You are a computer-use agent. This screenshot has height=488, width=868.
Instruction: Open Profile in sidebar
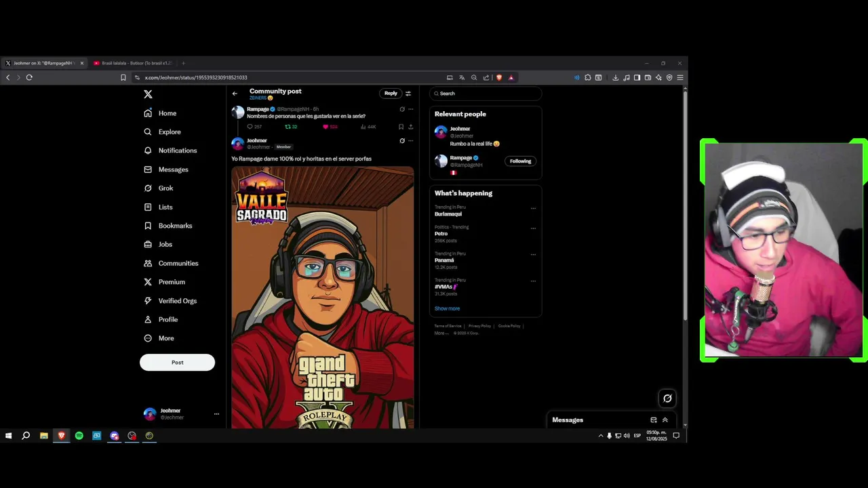point(161,319)
